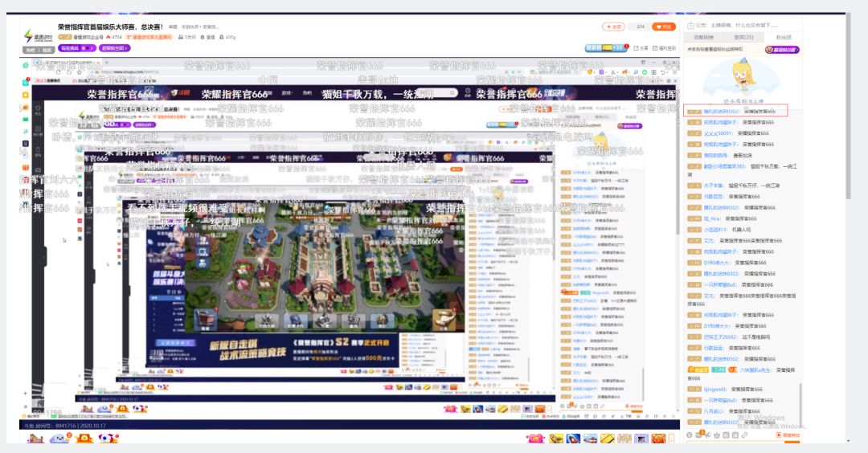Switch to the 贵宾(35) tab
Screen dimensions: 868x453
743,38
